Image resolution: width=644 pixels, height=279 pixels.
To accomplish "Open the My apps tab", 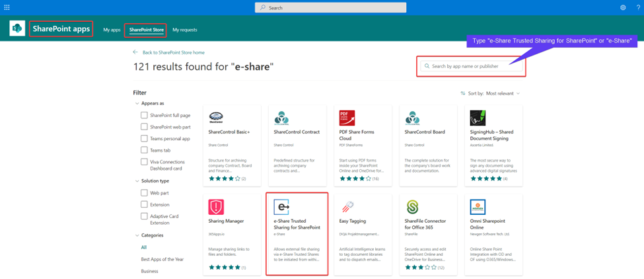I will pos(112,30).
